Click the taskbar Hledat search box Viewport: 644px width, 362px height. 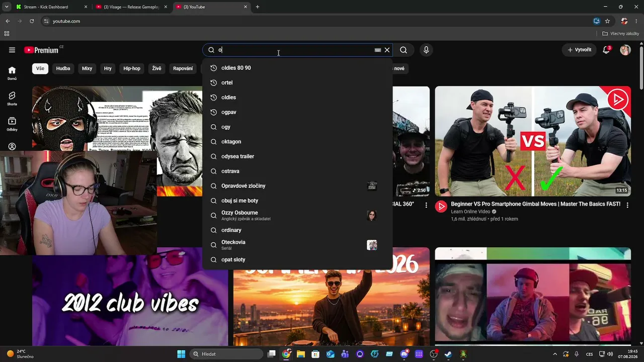[x=226, y=354]
